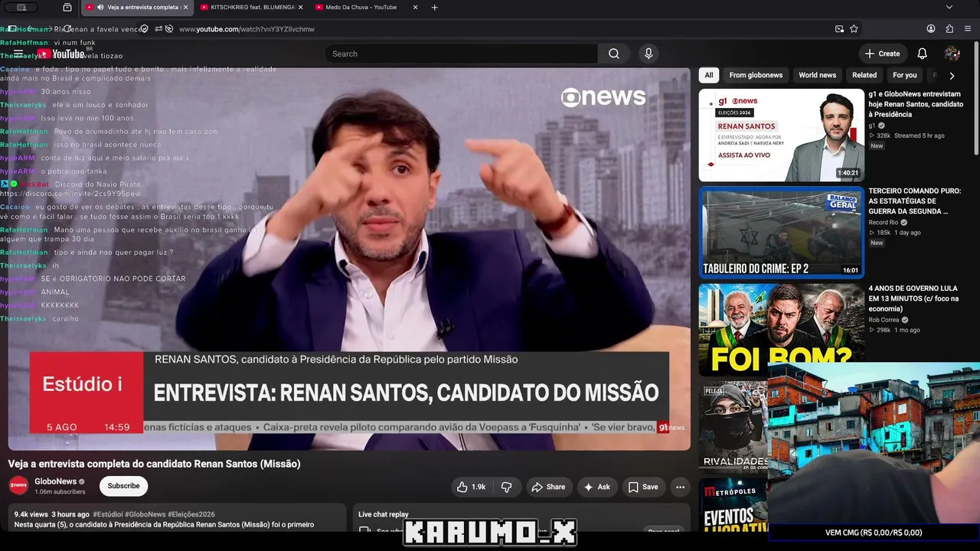Expand the list-all-tabs chevron

pos(949,8)
